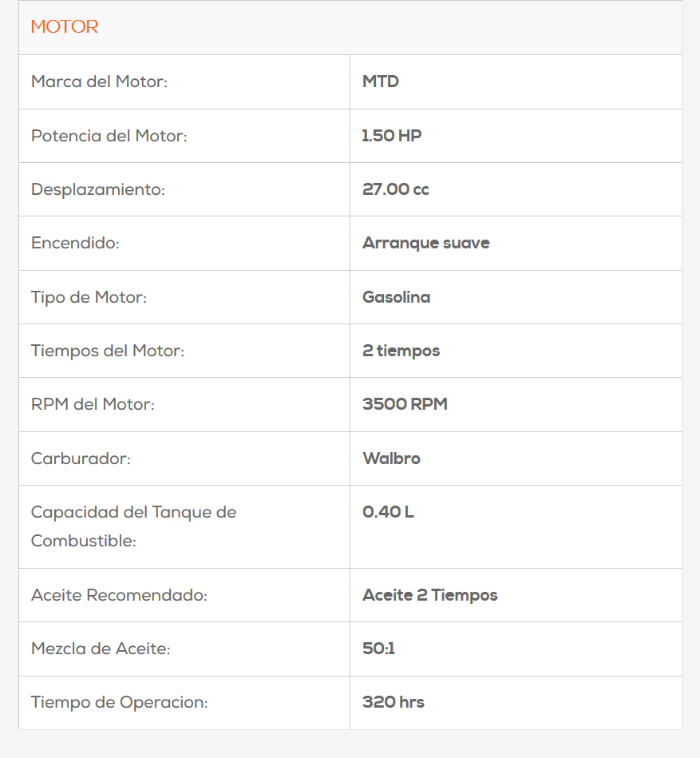Image resolution: width=700 pixels, height=758 pixels.
Task: Click the MOTOR section header
Action: click(x=65, y=27)
